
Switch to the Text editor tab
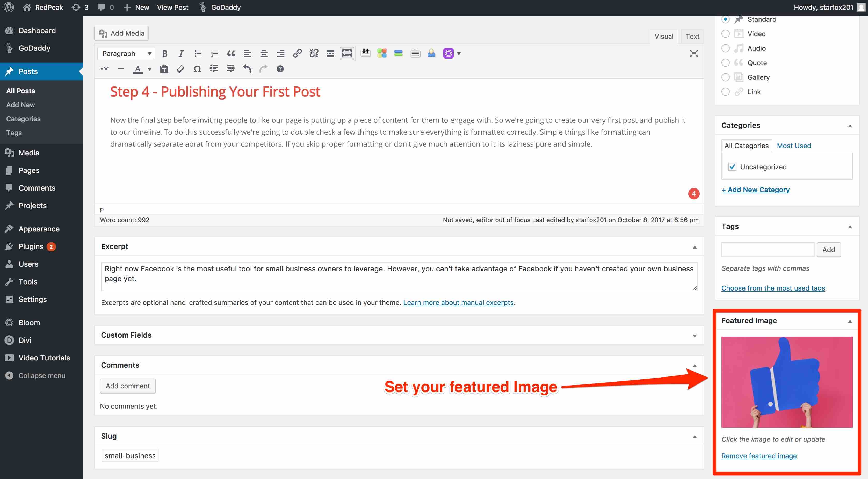click(x=692, y=37)
